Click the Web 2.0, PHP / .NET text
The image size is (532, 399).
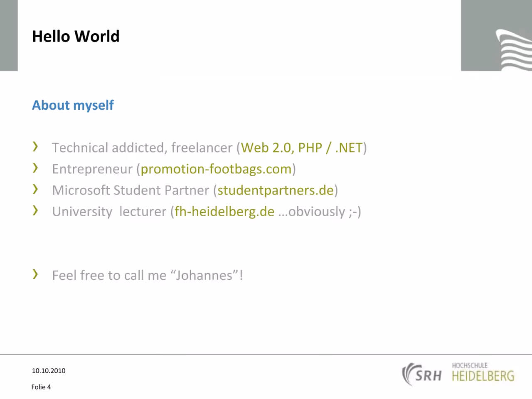click(302, 148)
